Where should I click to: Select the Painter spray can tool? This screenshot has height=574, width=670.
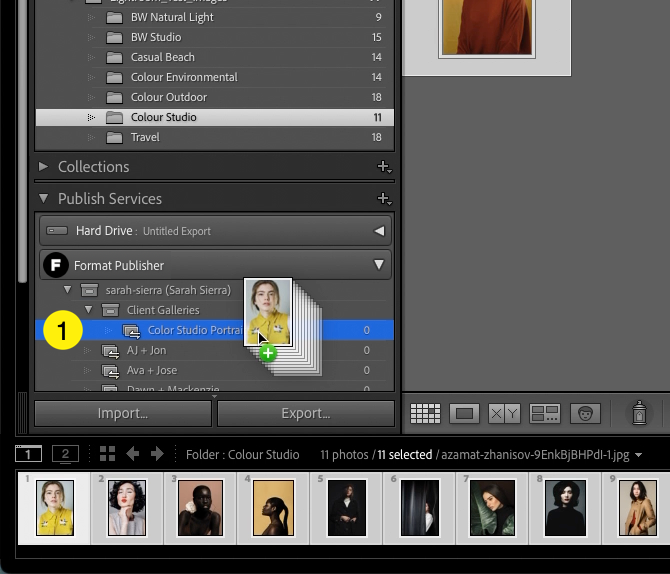click(x=639, y=412)
